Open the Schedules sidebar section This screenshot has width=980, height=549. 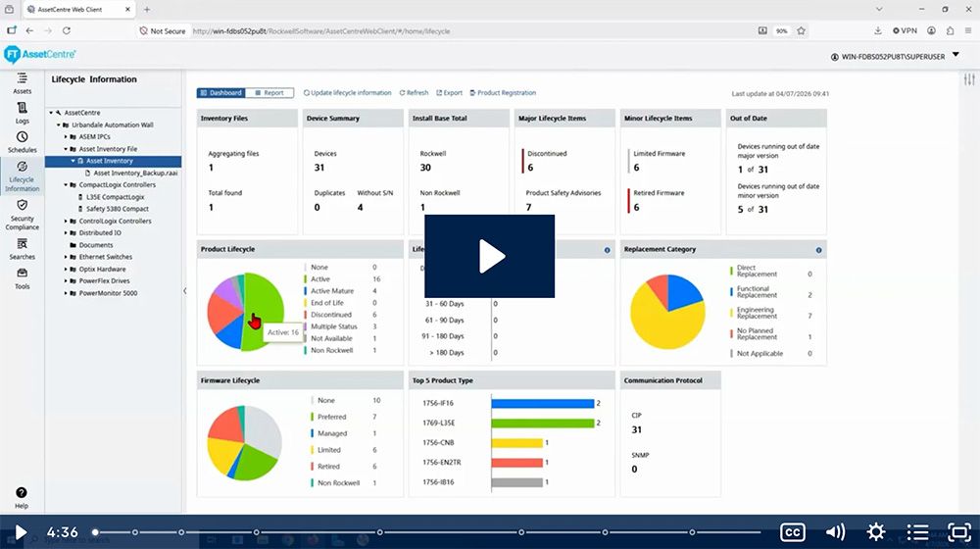coord(22,142)
